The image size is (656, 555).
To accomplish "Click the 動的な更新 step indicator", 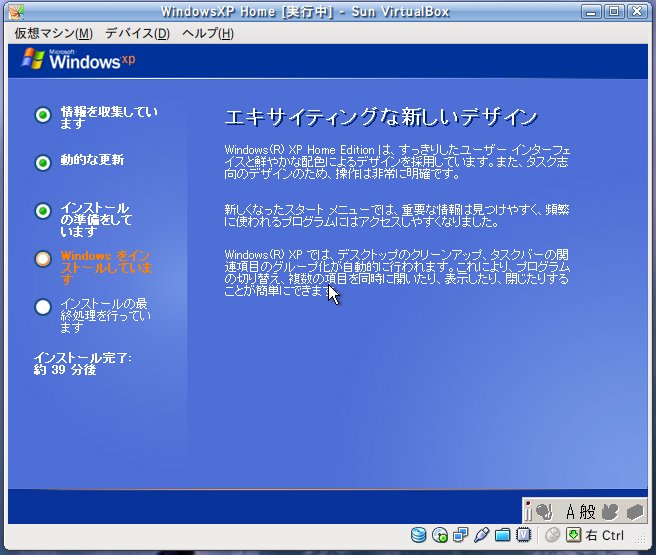I will tap(43, 163).
